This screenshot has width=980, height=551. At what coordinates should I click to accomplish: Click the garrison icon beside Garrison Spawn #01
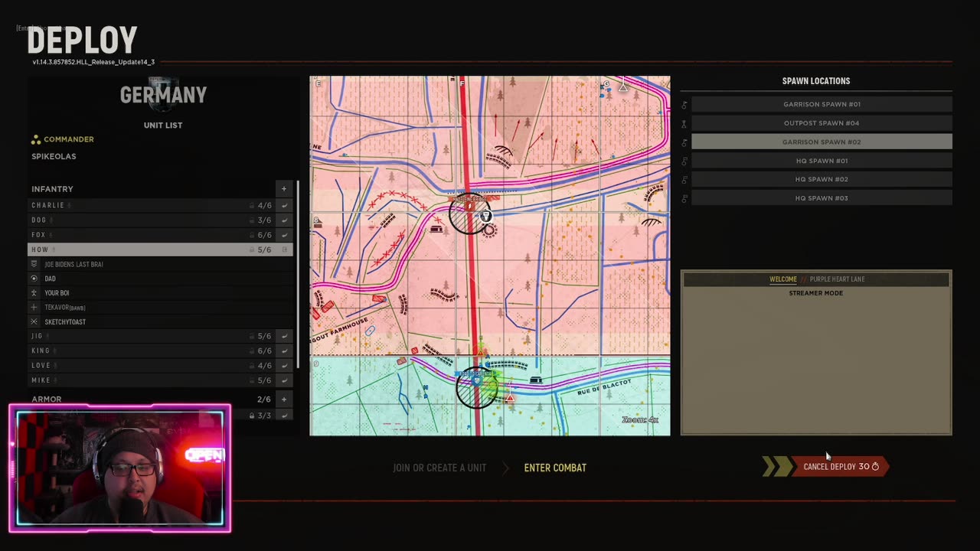(684, 104)
